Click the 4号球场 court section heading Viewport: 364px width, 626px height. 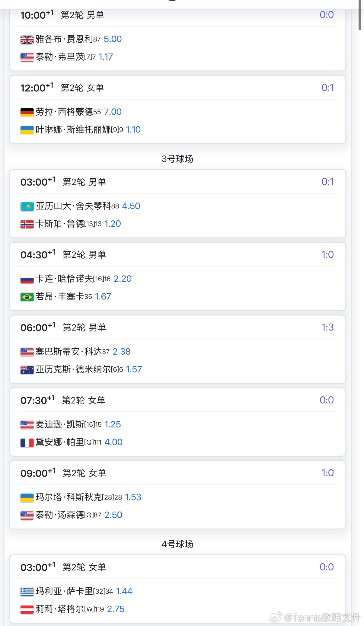(x=177, y=544)
